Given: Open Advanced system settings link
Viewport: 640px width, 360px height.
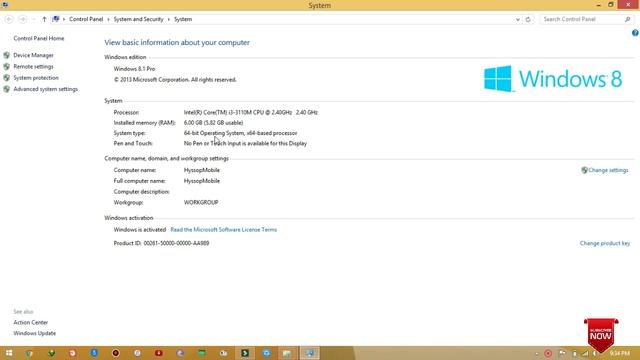Looking at the screenshot, I should 45,89.
